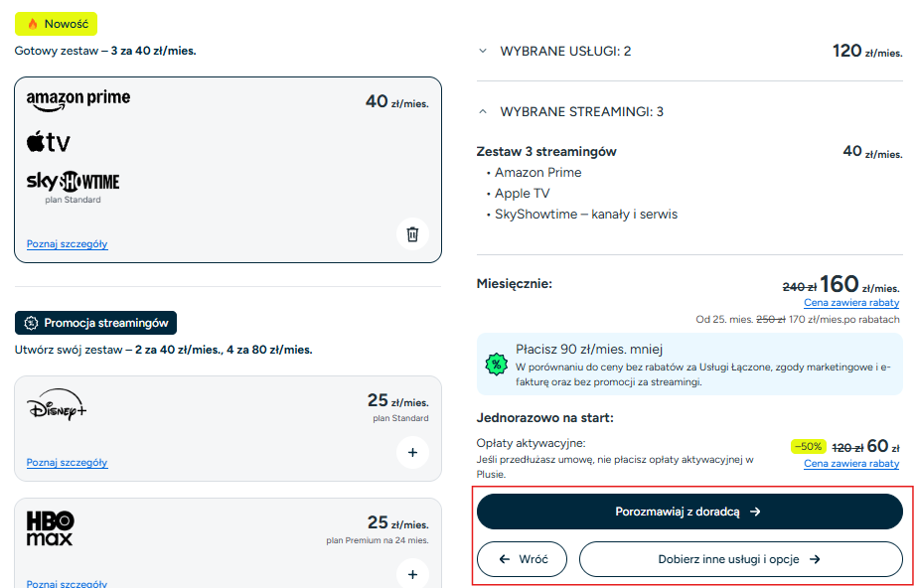Click the plan Premium na 24 mies. label
The width and height of the screenshot is (916, 588).
point(378,540)
